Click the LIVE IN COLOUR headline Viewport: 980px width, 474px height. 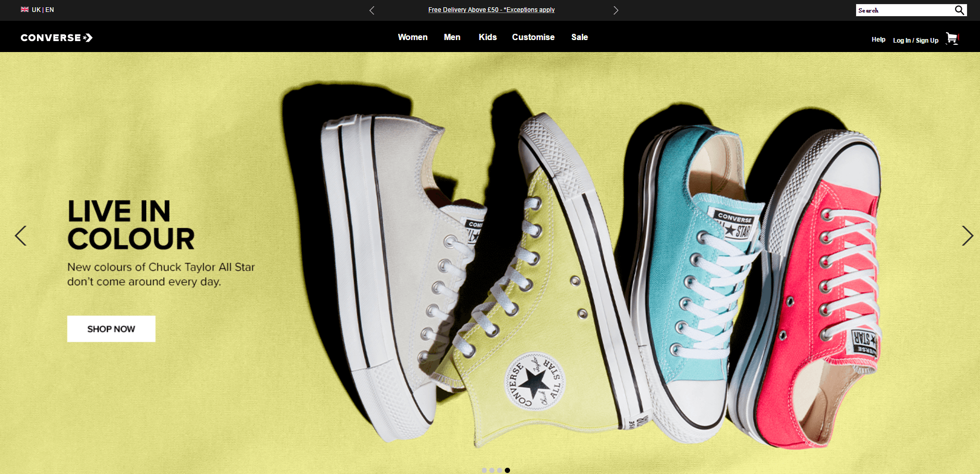131,225
